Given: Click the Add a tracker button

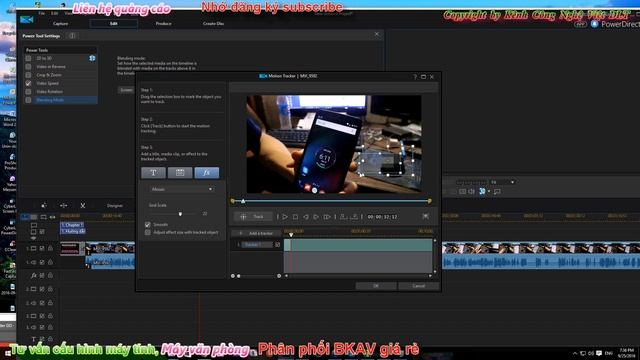Looking at the screenshot, I should (256, 233).
